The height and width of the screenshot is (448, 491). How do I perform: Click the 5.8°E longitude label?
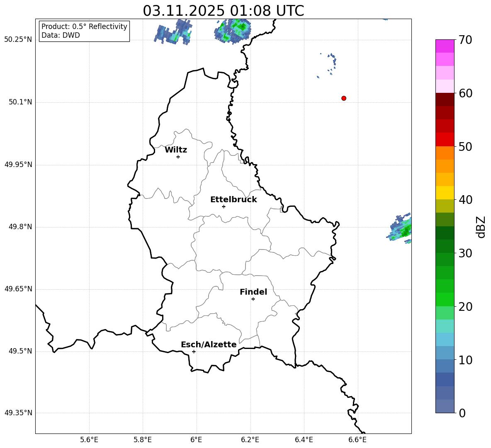tap(143, 440)
